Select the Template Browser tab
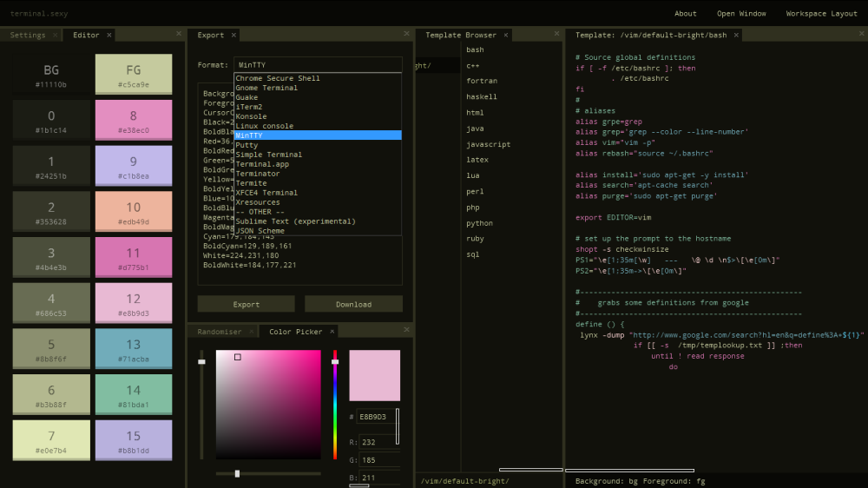Image resolution: width=868 pixels, height=488 pixels. 461,35
